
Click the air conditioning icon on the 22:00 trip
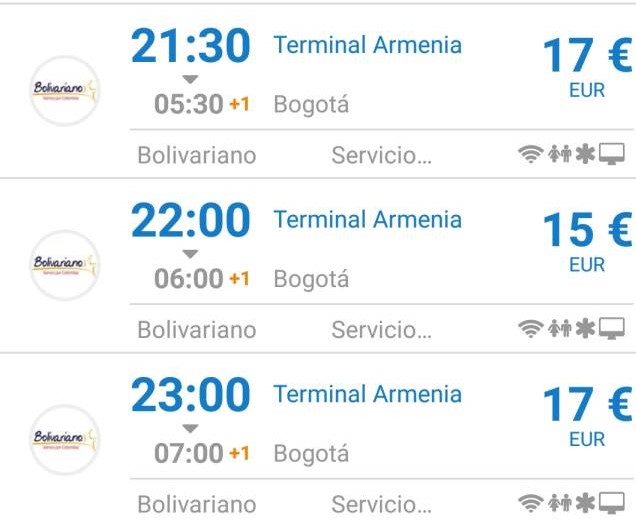coord(584,329)
